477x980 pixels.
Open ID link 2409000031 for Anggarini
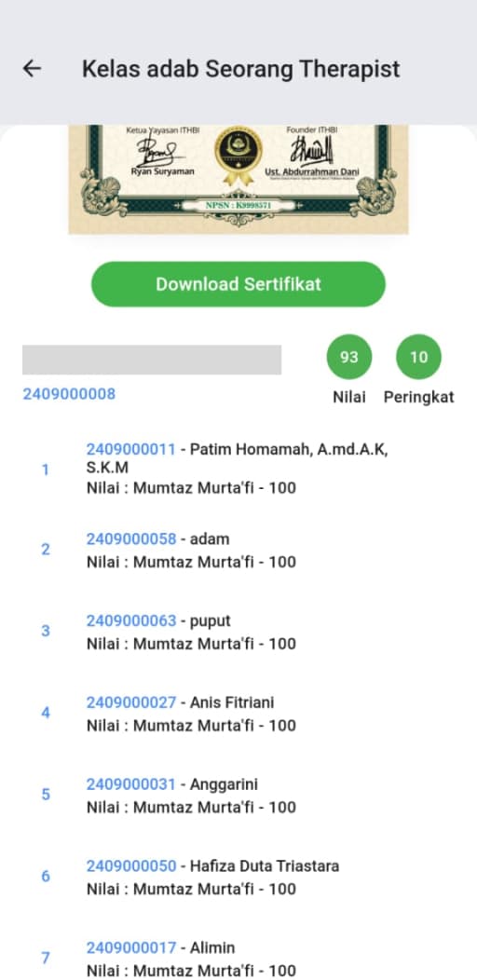point(131,784)
